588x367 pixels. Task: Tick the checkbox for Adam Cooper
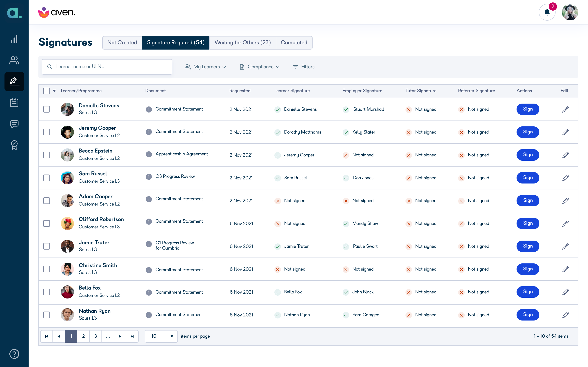(46, 201)
